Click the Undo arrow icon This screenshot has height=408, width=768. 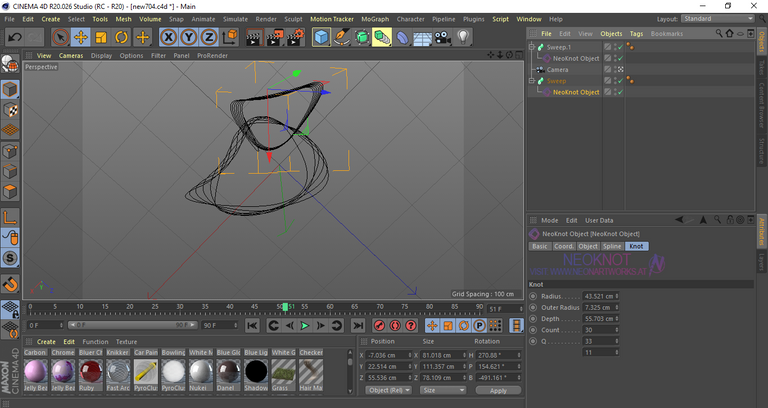click(15, 37)
